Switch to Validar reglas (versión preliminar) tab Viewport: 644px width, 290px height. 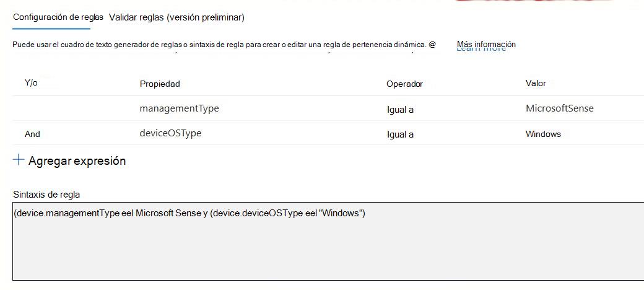(176, 17)
